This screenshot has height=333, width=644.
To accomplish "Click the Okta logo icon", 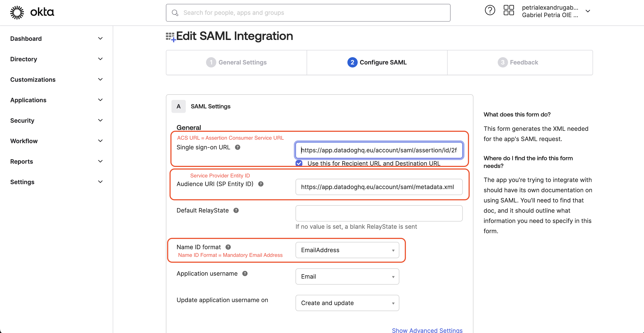I will click(x=17, y=12).
